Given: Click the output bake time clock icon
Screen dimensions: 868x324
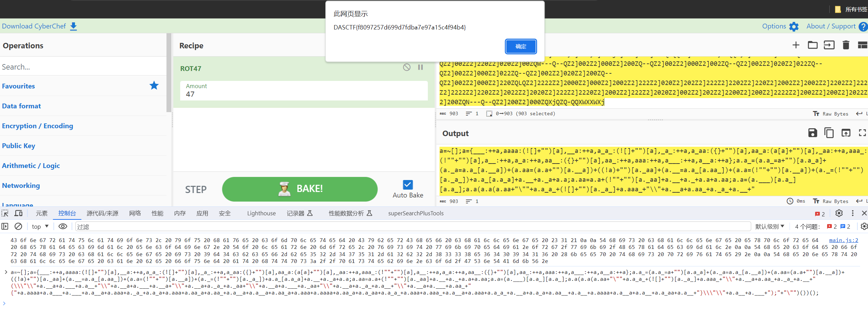Looking at the screenshot, I should 790,201.
